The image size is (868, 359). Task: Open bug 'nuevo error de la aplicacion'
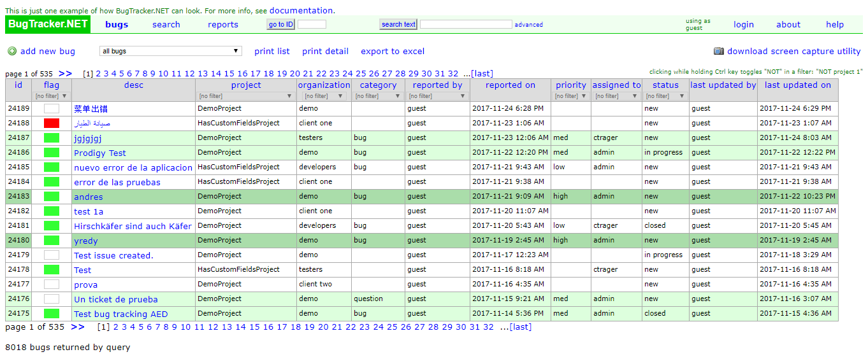pos(133,167)
